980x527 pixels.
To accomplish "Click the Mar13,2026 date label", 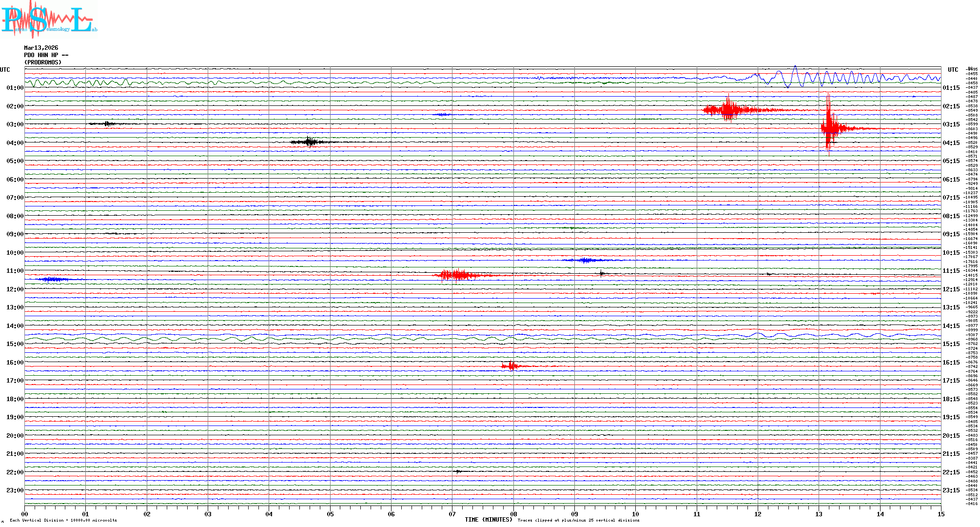I will (41, 48).
